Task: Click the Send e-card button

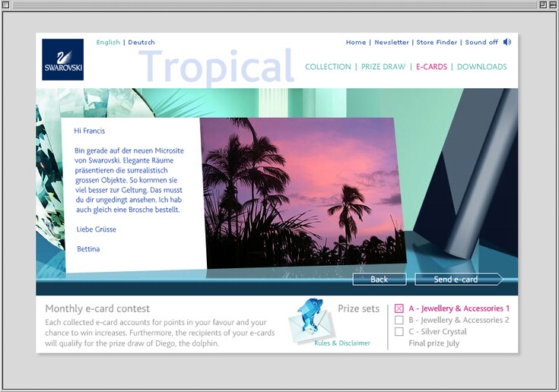Action: pos(459,280)
